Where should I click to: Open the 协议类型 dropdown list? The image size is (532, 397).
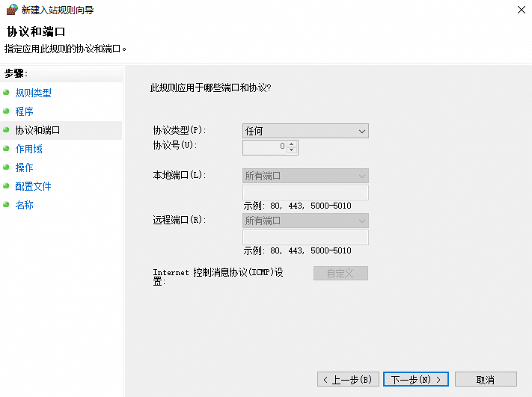pos(305,131)
